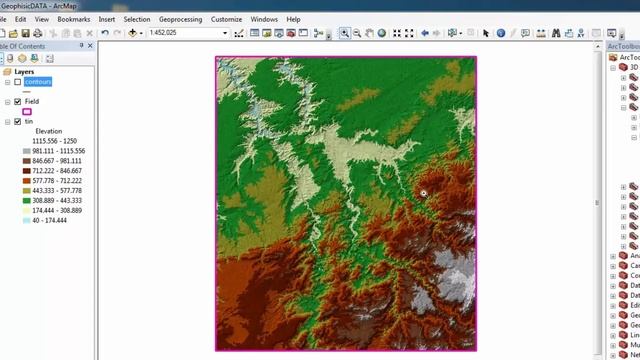Go back to previous extent
Image resolution: width=640 pixels, height=360 pixels.
(x=424, y=33)
